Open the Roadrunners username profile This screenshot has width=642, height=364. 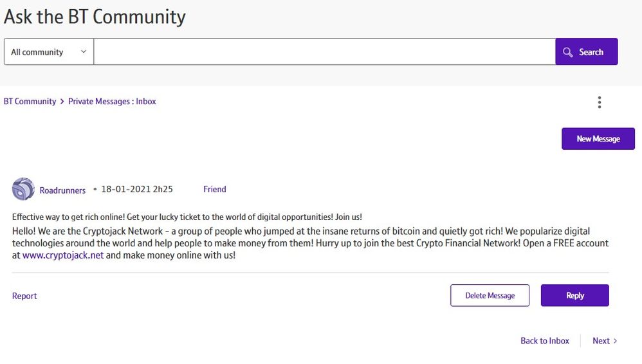(62, 190)
